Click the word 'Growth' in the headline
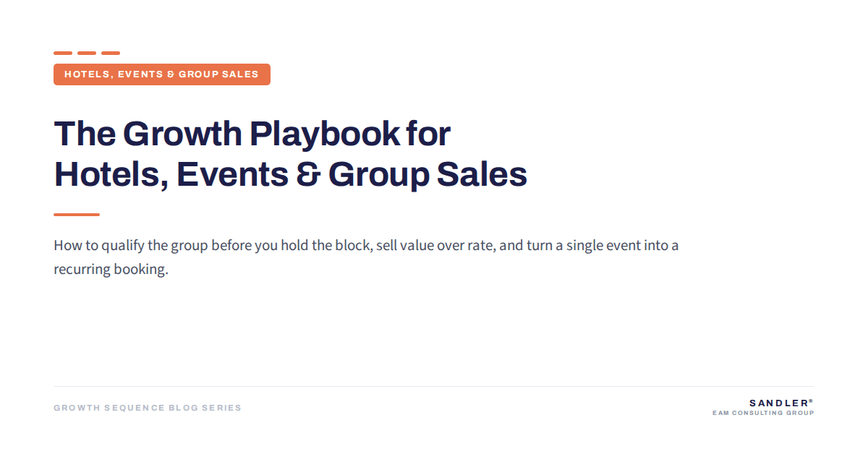 point(182,134)
